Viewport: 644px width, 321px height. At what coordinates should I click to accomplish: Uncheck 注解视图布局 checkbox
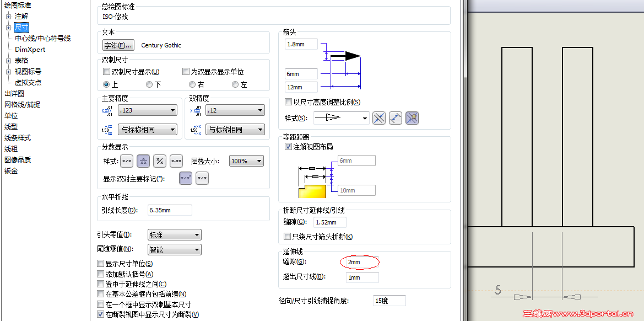(x=288, y=146)
